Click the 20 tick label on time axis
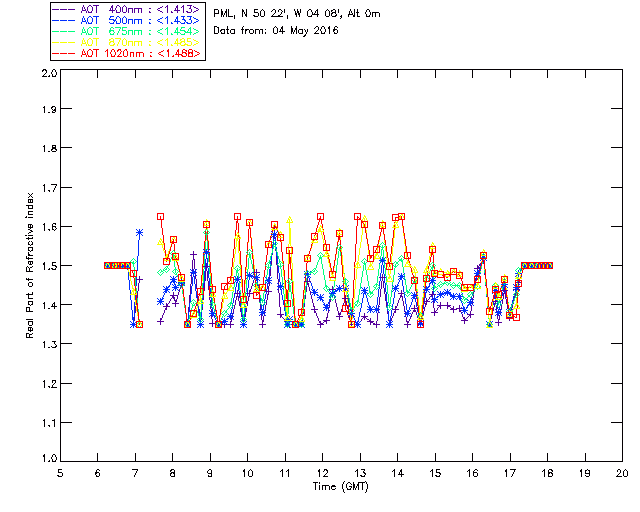This screenshot has height=512, width=640. 622,473
